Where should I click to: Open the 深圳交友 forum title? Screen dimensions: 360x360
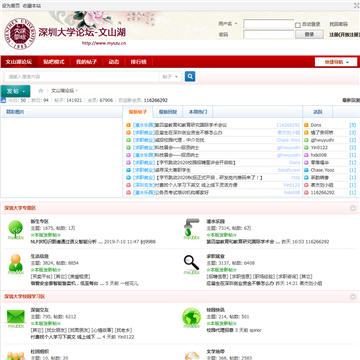(x=40, y=310)
